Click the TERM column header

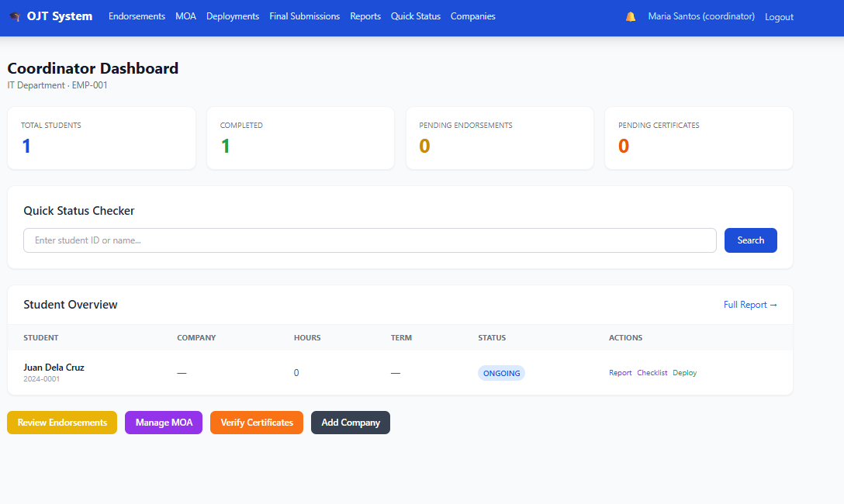(402, 338)
